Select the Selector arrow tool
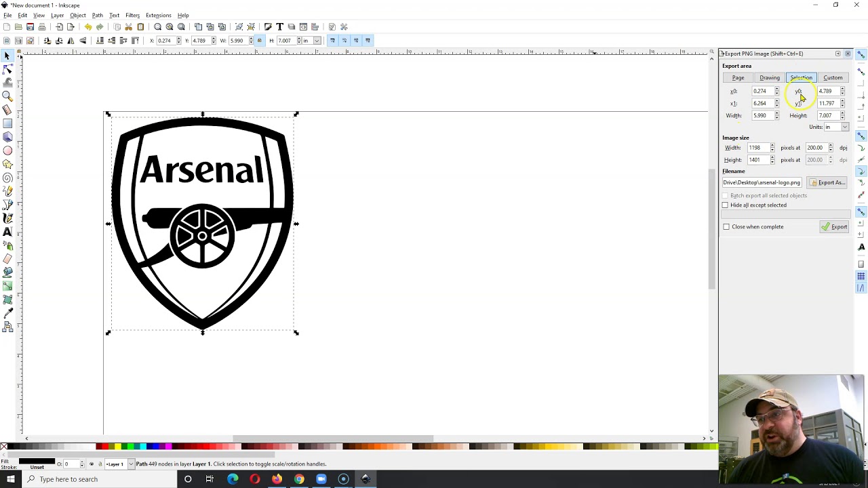The width and height of the screenshot is (868, 488). coord(7,56)
